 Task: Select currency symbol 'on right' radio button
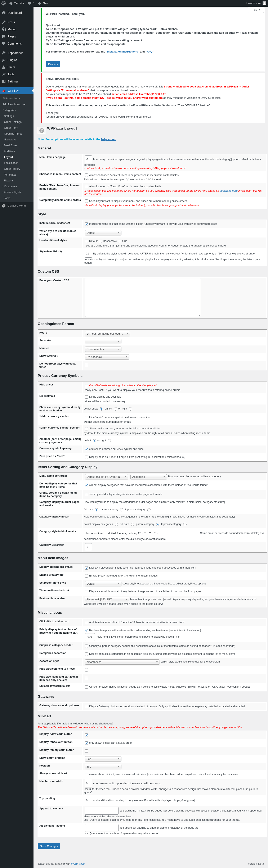(130, 409)
